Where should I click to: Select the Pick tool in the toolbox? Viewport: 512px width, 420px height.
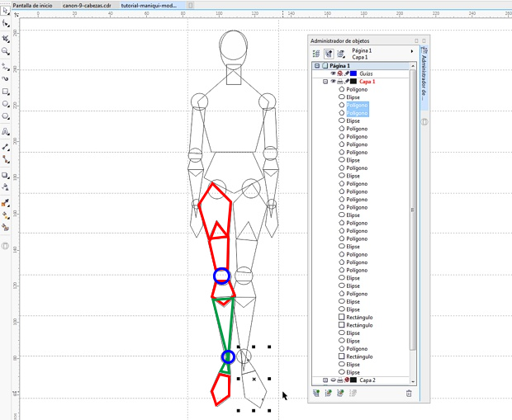pyautogui.click(x=5, y=11)
